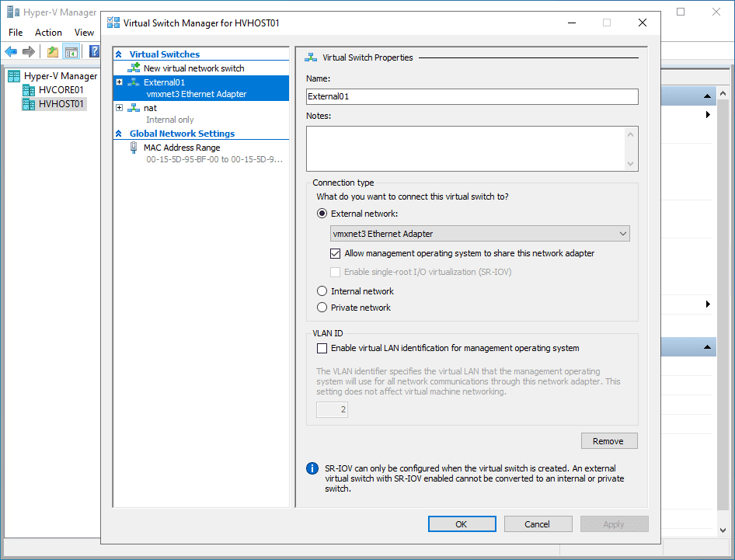Select the External01 label in switch list

164,82
